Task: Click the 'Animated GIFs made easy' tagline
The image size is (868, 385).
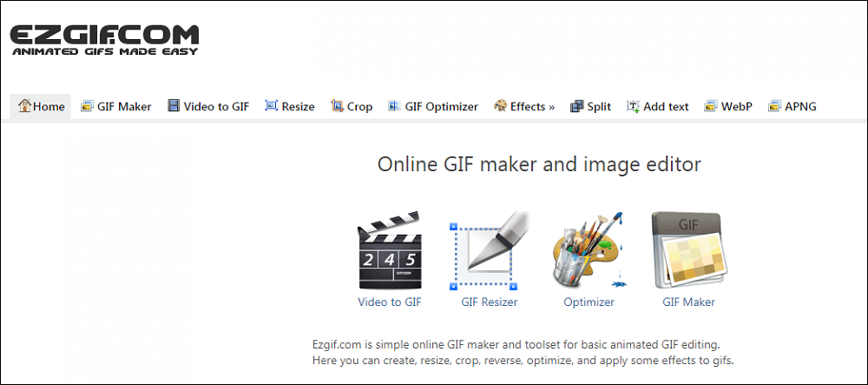Action: [105, 51]
